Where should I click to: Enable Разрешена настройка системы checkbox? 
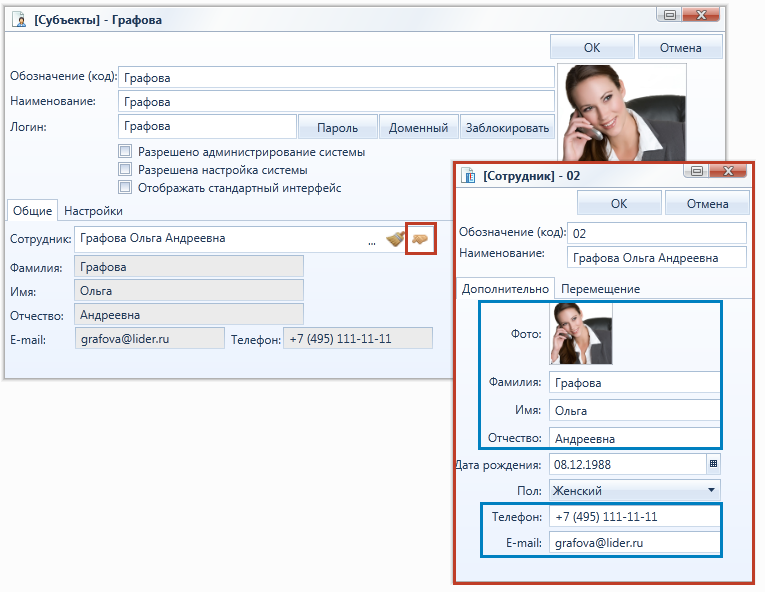[x=125, y=169]
